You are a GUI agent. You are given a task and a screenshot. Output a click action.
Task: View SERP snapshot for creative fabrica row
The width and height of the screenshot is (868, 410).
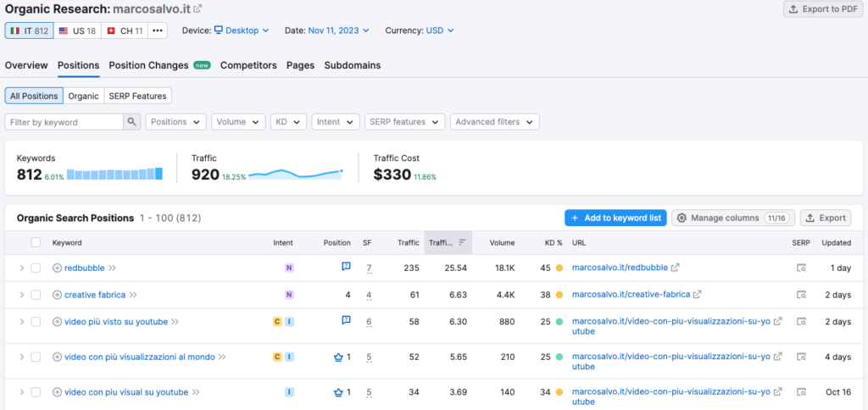(801, 295)
